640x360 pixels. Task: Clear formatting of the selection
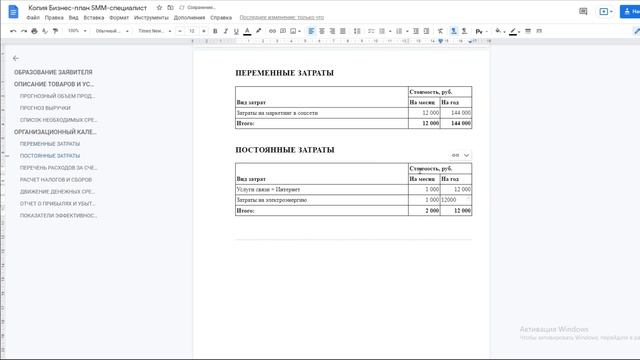440,31
